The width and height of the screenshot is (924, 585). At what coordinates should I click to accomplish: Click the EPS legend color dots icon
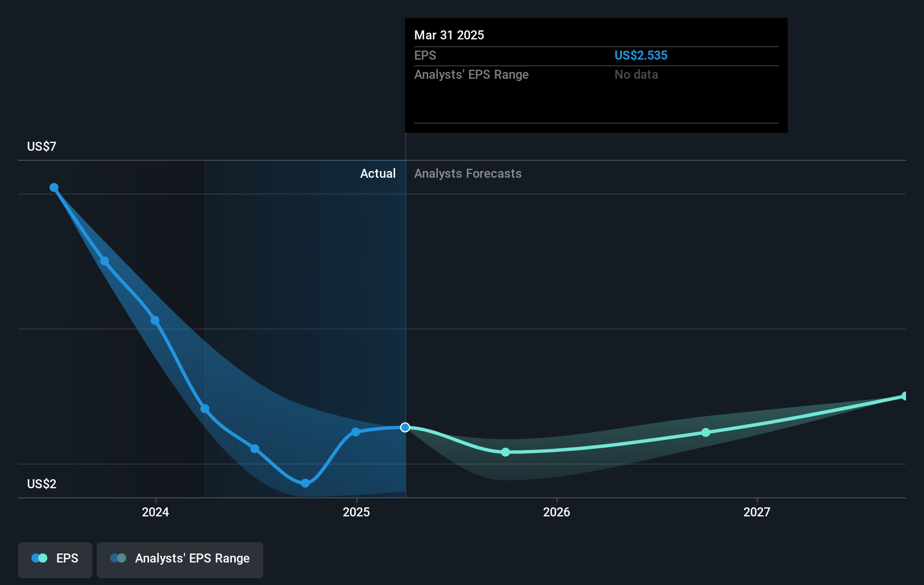tap(39, 558)
